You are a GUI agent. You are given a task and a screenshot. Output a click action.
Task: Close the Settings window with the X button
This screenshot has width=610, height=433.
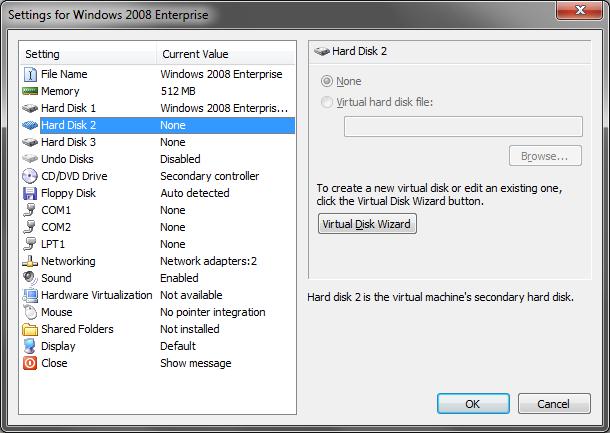[580, 10]
